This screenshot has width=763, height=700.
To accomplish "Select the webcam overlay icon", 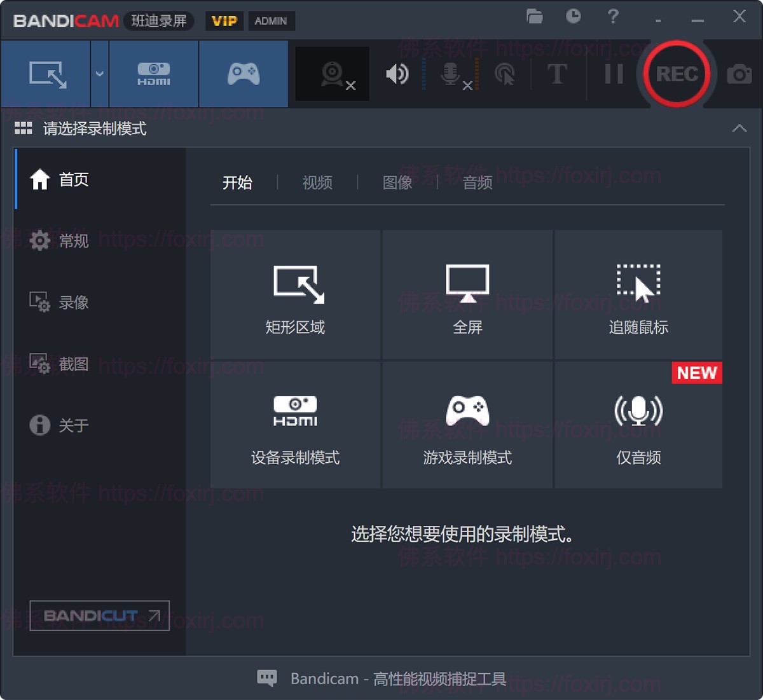I will click(331, 73).
